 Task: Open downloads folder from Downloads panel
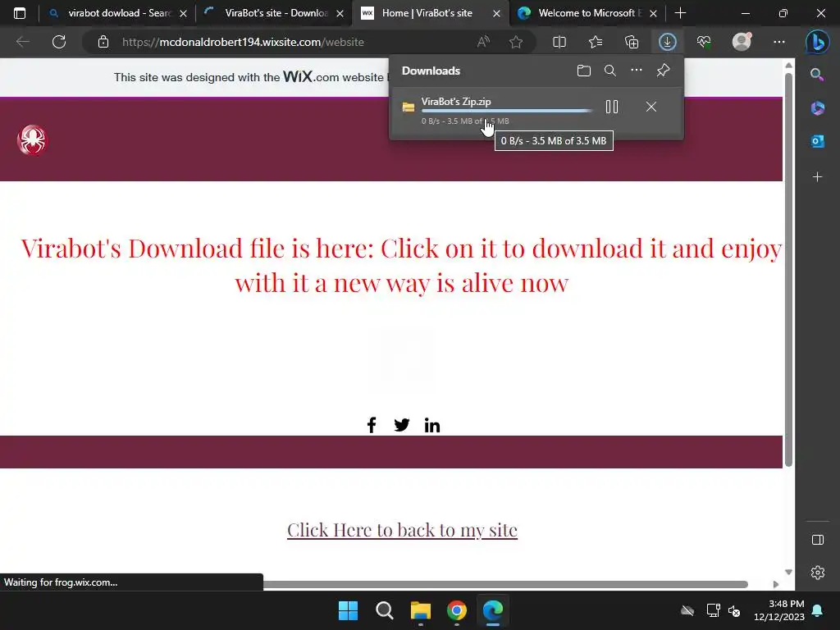(584, 71)
